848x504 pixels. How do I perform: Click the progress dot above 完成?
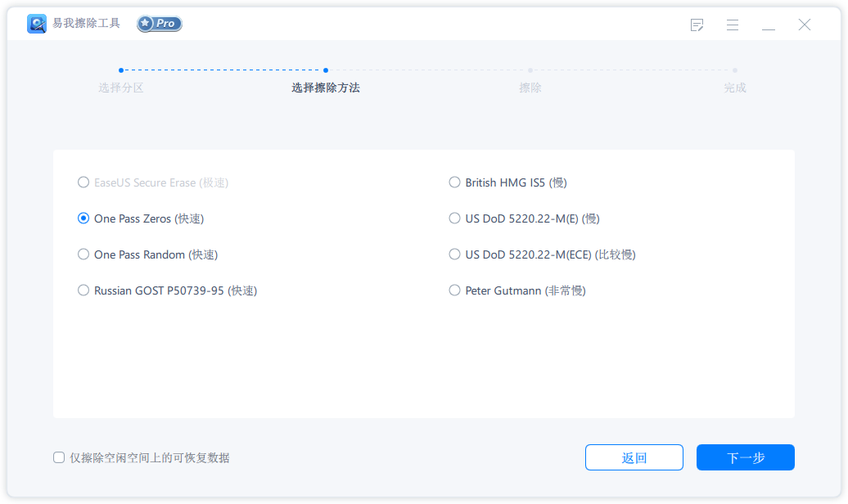pyautogui.click(x=735, y=70)
